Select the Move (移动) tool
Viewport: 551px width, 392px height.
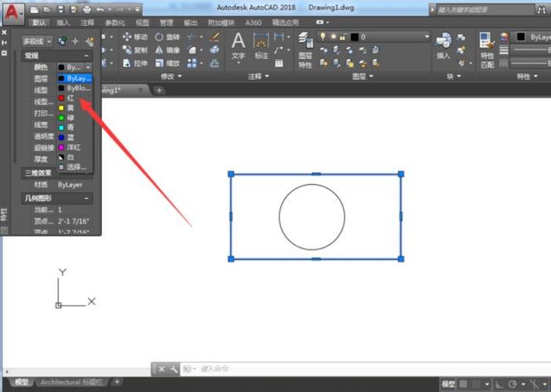135,37
